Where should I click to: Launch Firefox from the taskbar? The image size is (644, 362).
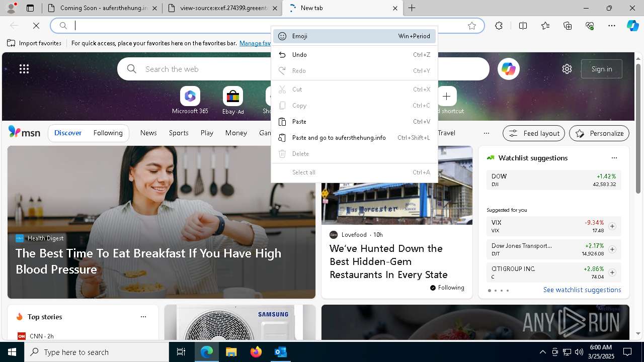pyautogui.click(x=256, y=352)
